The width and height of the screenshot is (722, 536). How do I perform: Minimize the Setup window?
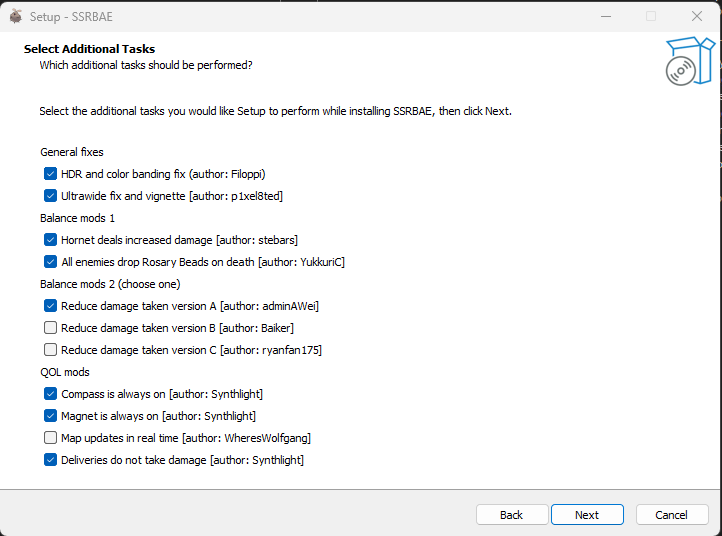click(606, 17)
